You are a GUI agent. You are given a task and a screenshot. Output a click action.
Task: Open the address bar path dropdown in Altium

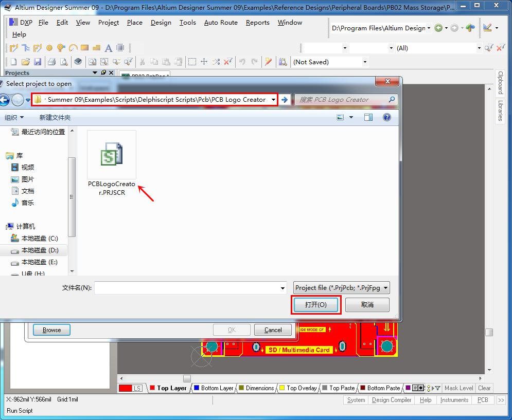tap(429, 28)
